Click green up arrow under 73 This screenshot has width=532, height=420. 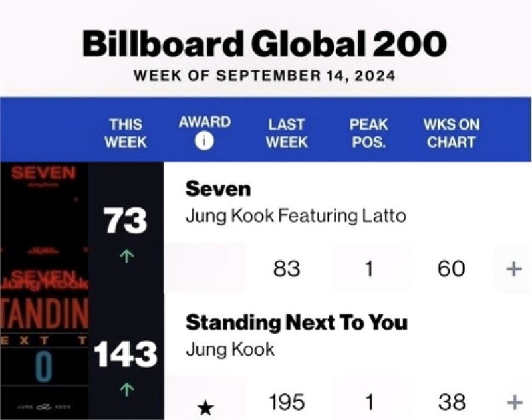[126, 256]
